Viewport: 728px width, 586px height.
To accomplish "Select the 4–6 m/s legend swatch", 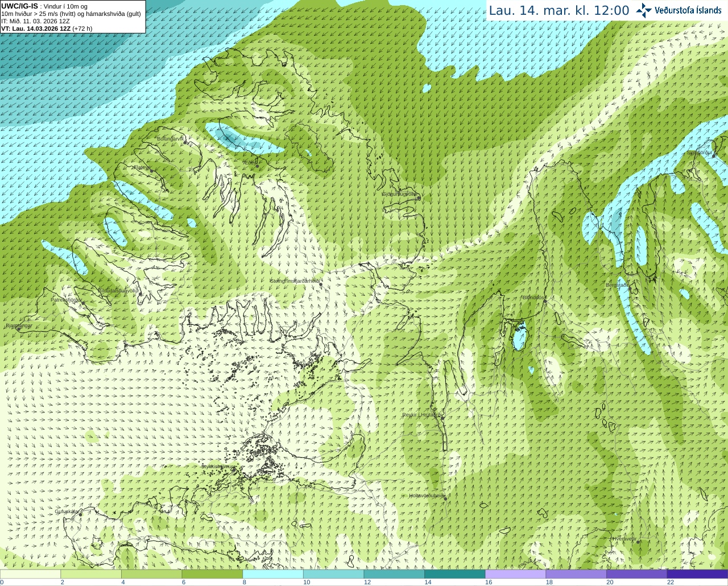I will 151,574.
